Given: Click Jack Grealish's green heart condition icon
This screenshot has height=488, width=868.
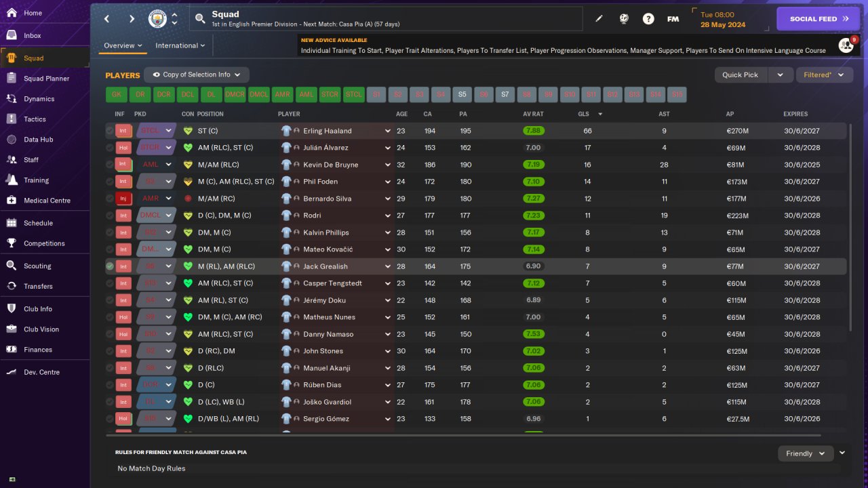Looking at the screenshot, I should 189,266.
